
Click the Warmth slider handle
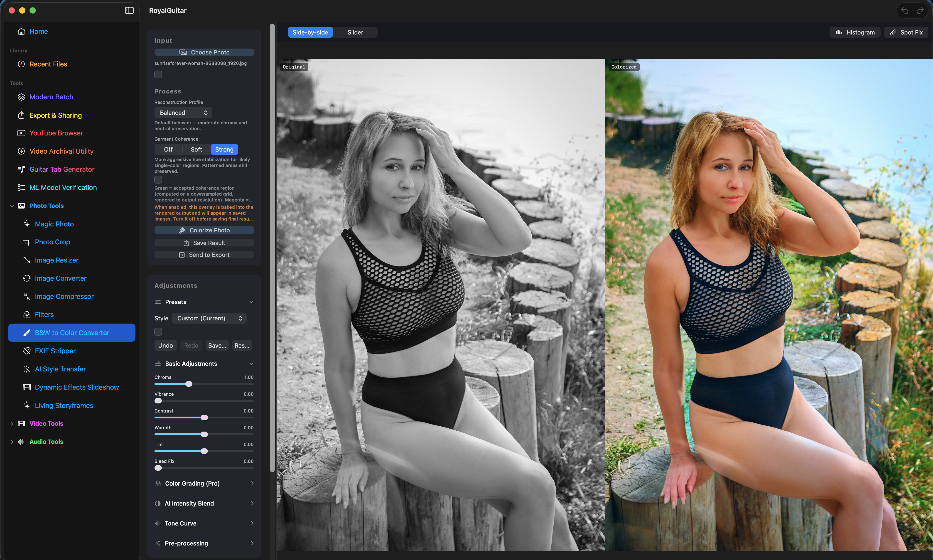coord(204,435)
